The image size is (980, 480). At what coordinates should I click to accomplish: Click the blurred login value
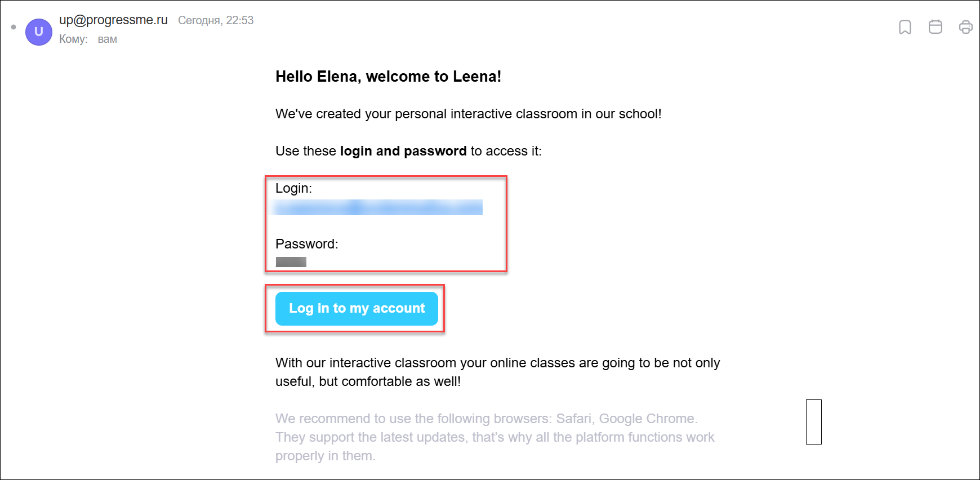point(378,207)
